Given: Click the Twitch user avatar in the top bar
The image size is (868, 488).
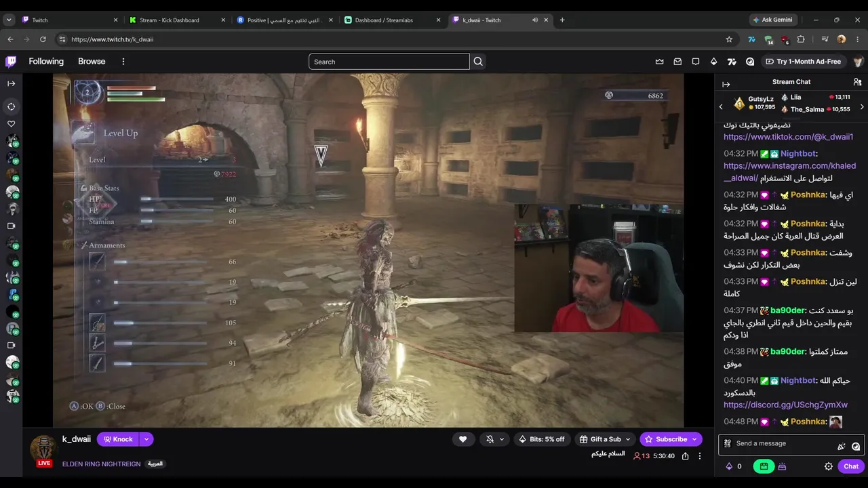Looking at the screenshot, I should pos(858,62).
